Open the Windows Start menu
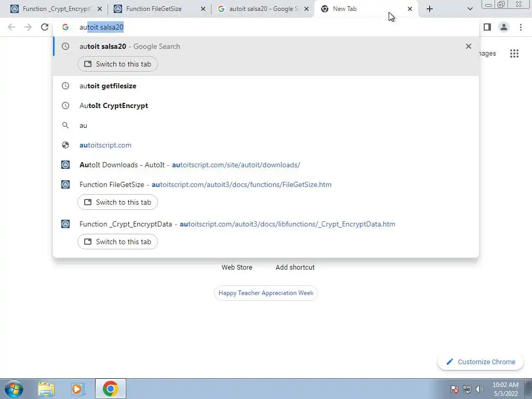Image resolution: width=532 pixels, height=399 pixels. 14,389
